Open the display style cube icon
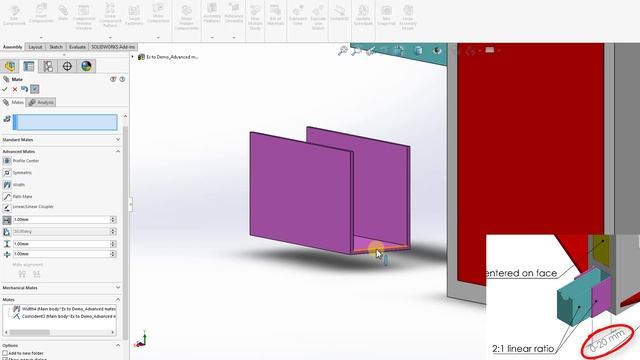The image size is (640, 360). [418, 51]
